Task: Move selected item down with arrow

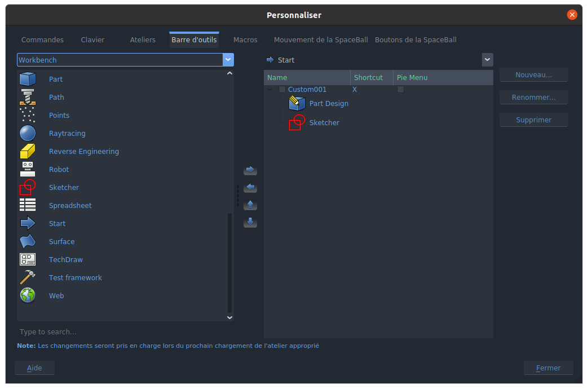Action: [x=250, y=223]
